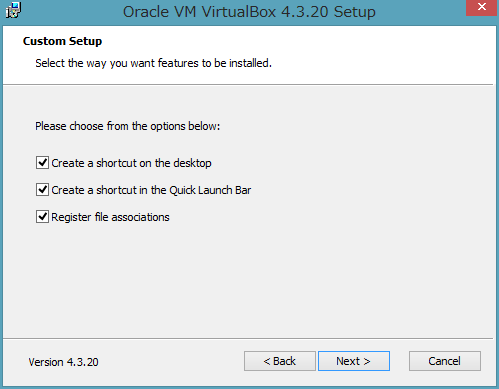Proceed using the Next > button
The image size is (499, 389).
pos(354,361)
